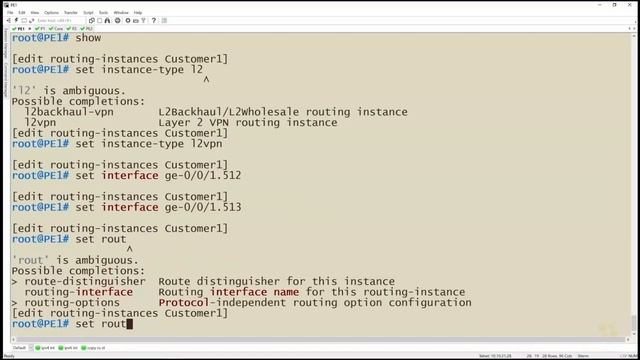Click the Ready status bar text
640x360 pixels.
click(9, 356)
